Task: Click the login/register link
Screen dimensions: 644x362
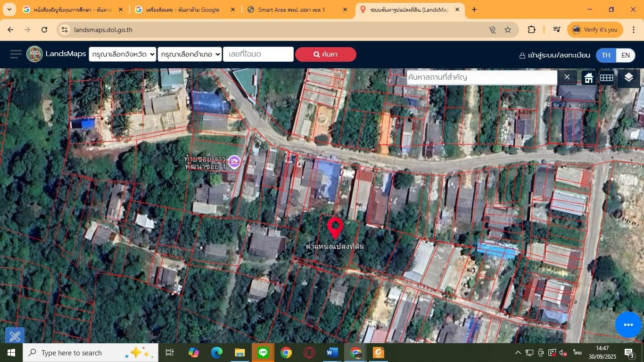Action: point(554,55)
